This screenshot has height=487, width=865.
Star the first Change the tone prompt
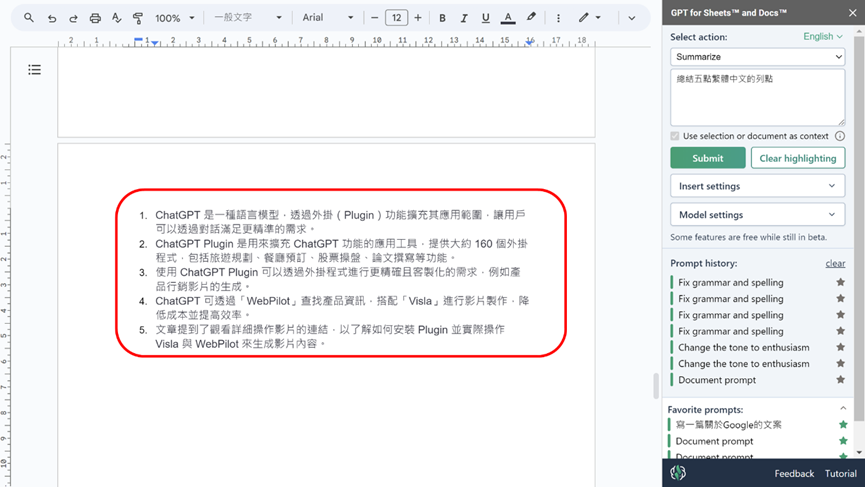[x=840, y=347]
